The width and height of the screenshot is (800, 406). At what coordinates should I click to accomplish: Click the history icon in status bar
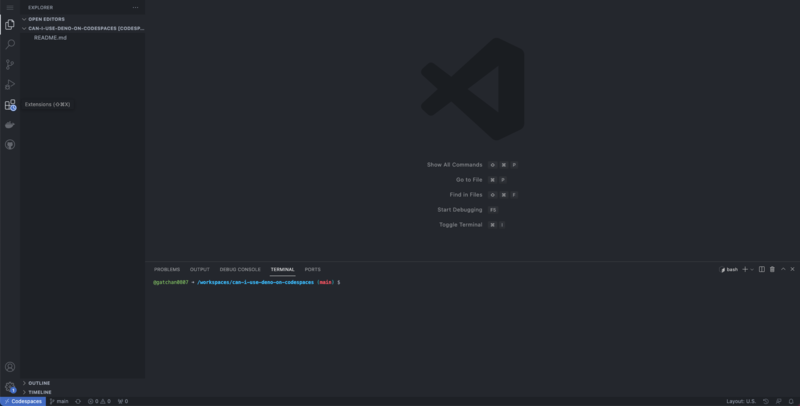tap(766, 401)
